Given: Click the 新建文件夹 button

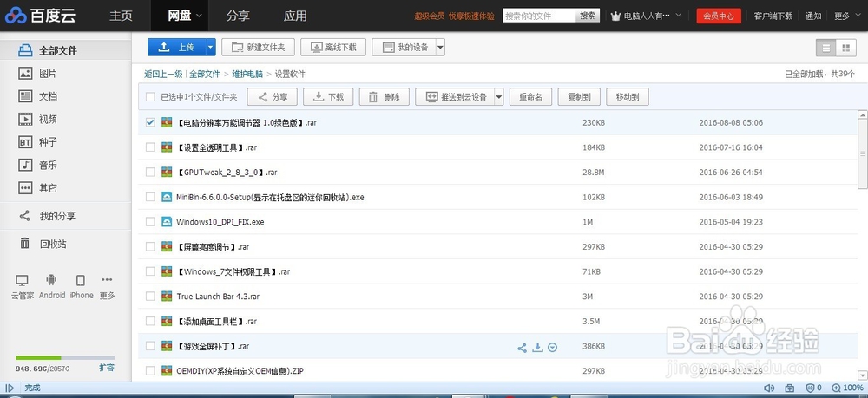Looking at the screenshot, I should (258, 48).
